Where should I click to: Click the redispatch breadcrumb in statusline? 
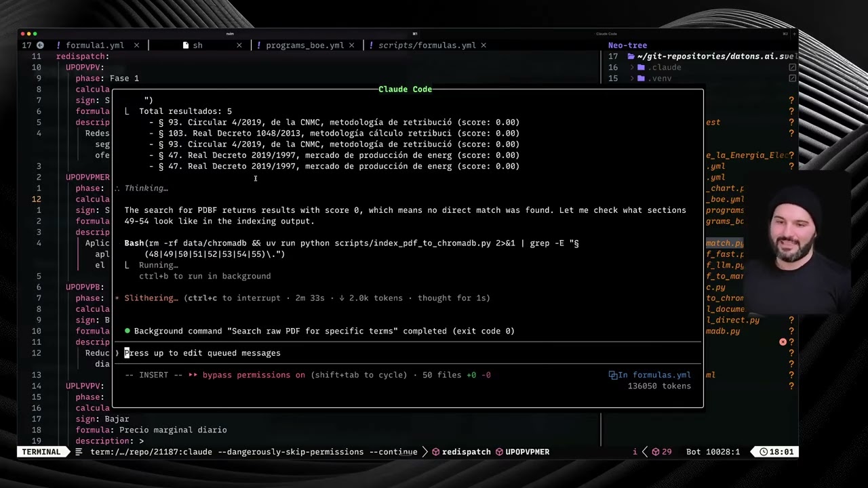(x=466, y=451)
